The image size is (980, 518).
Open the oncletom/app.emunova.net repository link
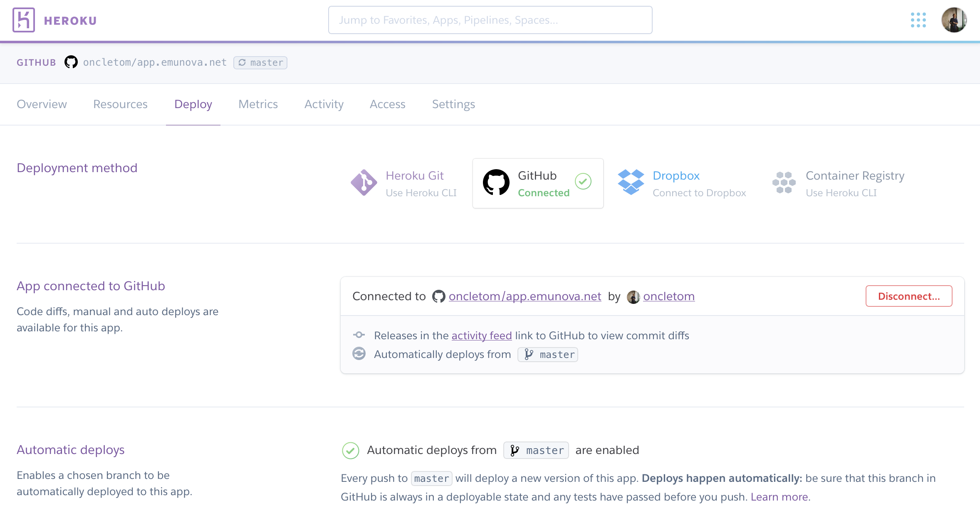(525, 296)
